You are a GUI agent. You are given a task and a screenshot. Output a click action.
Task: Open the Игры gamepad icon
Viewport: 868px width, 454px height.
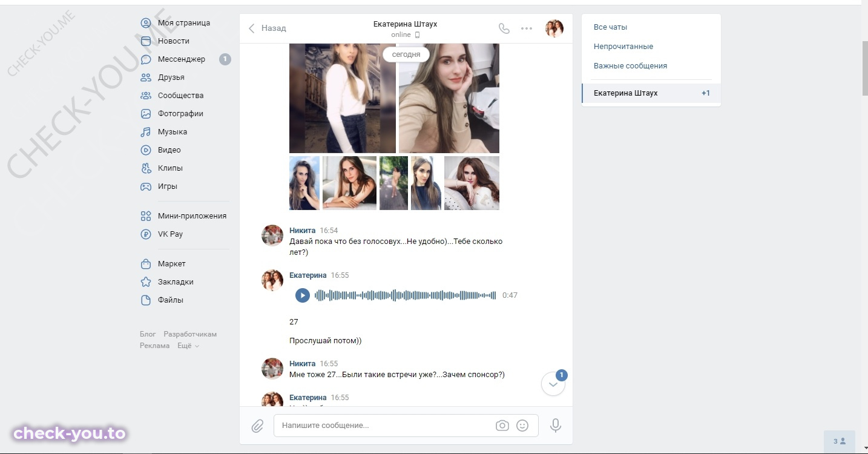point(146,186)
